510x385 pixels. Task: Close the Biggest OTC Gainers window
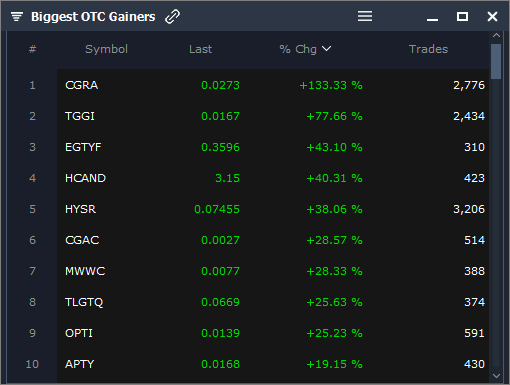pos(492,16)
